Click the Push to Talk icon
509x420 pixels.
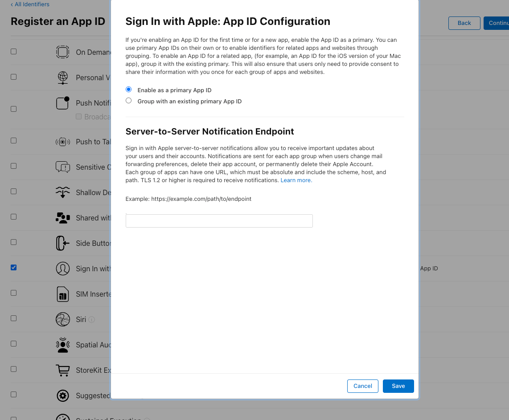coord(63,142)
